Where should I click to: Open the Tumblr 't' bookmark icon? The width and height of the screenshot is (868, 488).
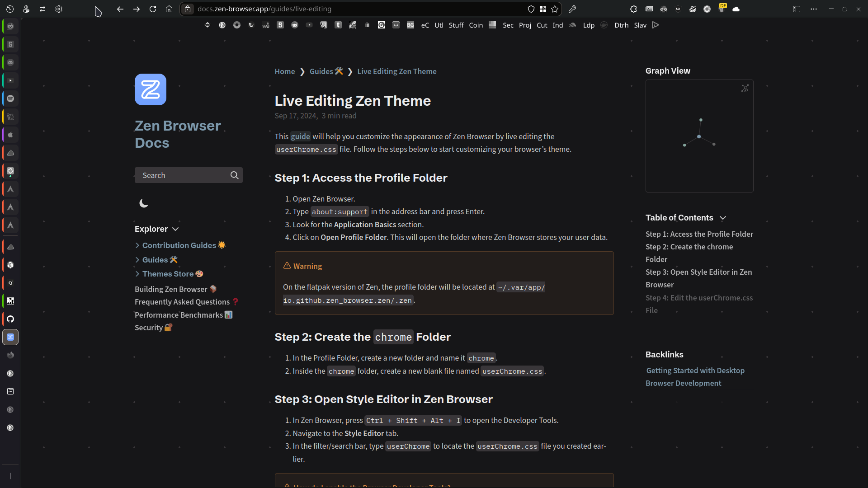point(338,25)
